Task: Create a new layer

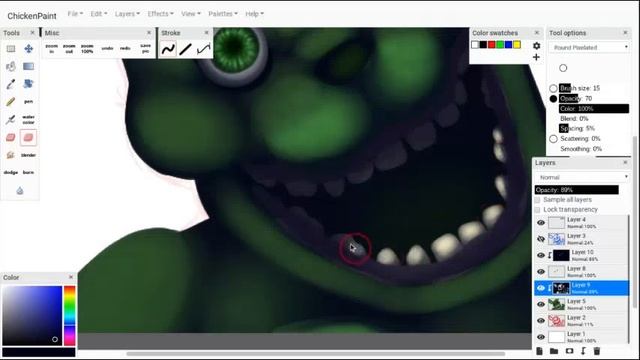Action: pyautogui.click(x=539, y=351)
